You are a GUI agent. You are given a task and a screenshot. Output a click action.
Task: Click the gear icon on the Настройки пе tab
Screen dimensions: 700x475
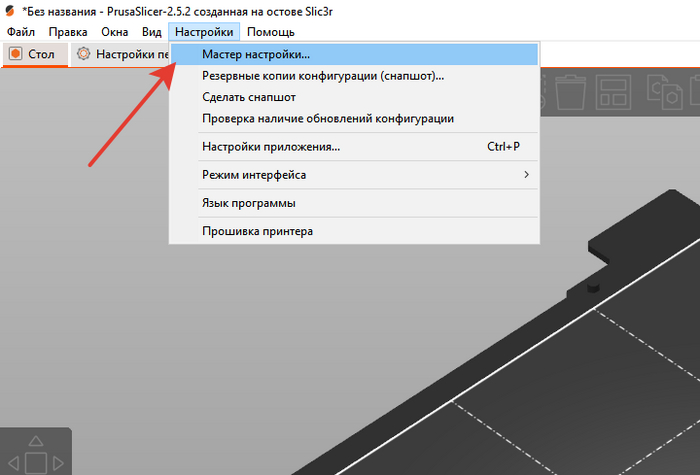tap(83, 54)
